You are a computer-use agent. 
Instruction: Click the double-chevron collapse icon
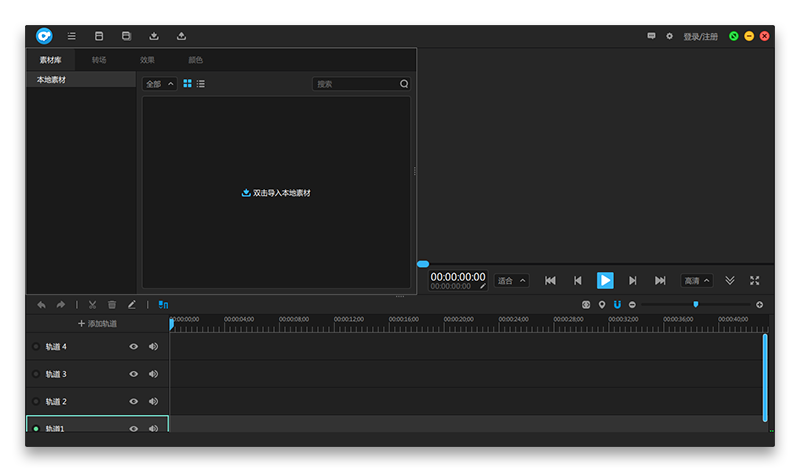tap(730, 280)
